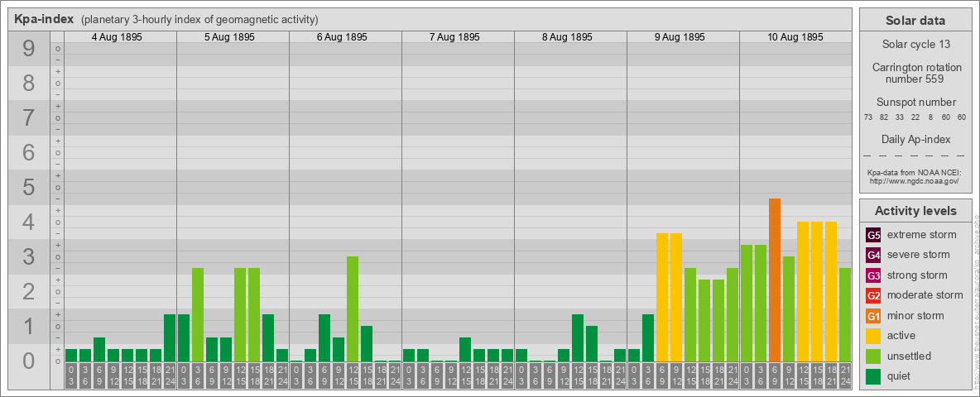Click the G5 extreme storm swatch
Image resolution: width=980 pixels, height=397 pixels.
click(x=873, y=236)
